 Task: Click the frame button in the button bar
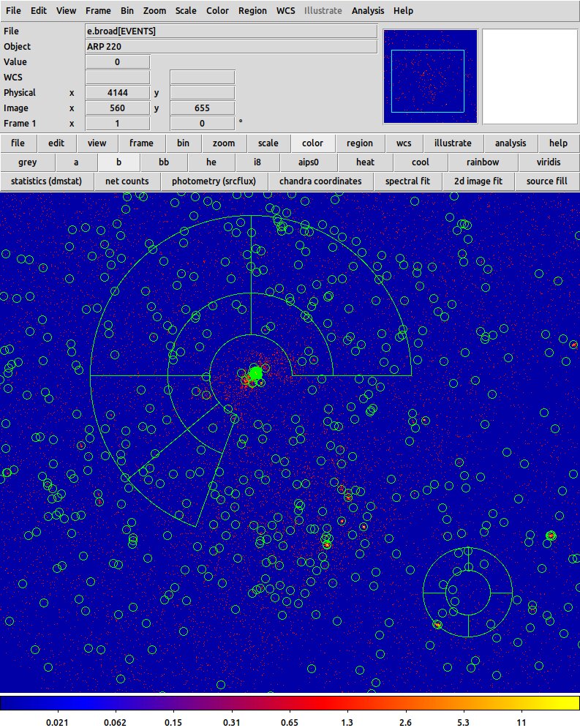(x=141, y=143)
